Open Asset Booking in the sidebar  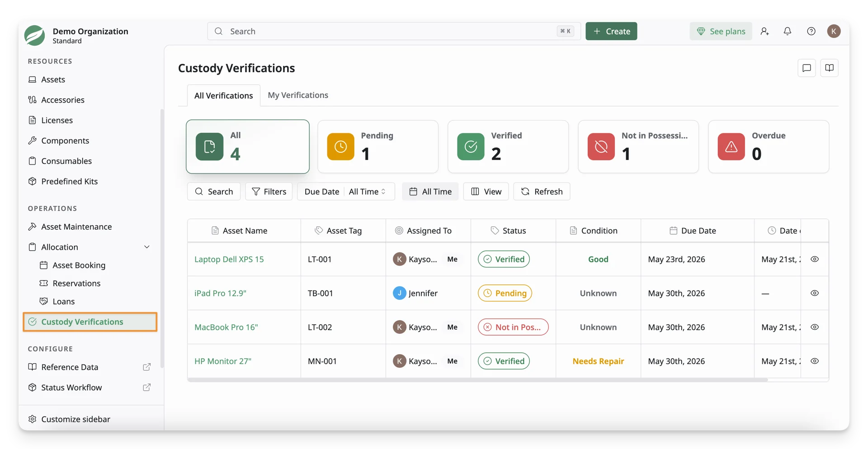pos(79,265)
